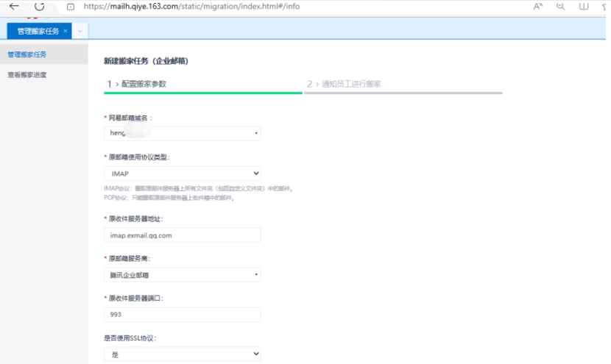
Task: Expand the tab list dropdown chevron
Action: click(x=80, y=31)
